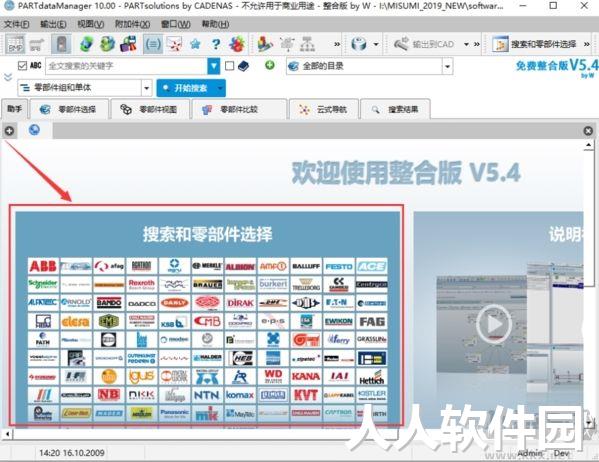This screenshot has height=462, width=599.
Task: Click the first green globe update icon
Action: tap(87, 44)
